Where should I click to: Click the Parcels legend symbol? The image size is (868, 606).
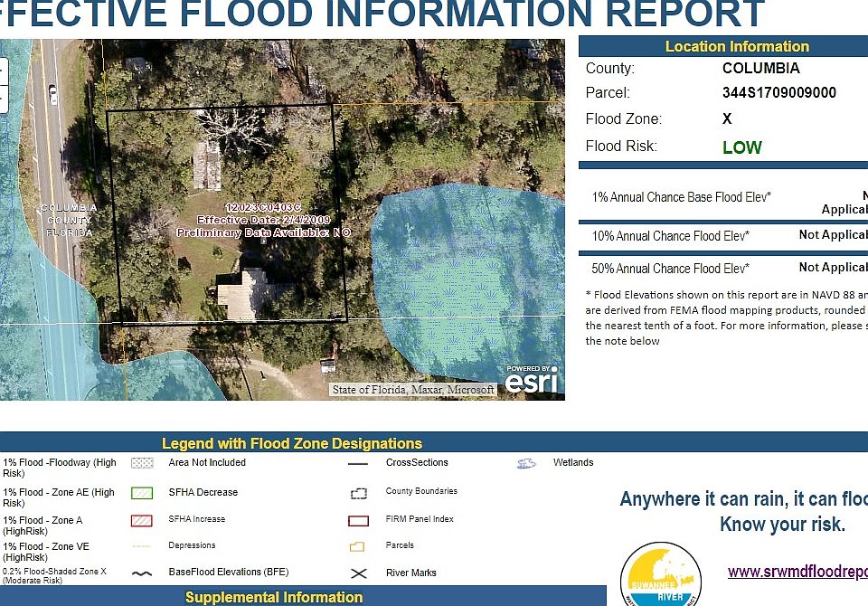(x=359, y=546)
